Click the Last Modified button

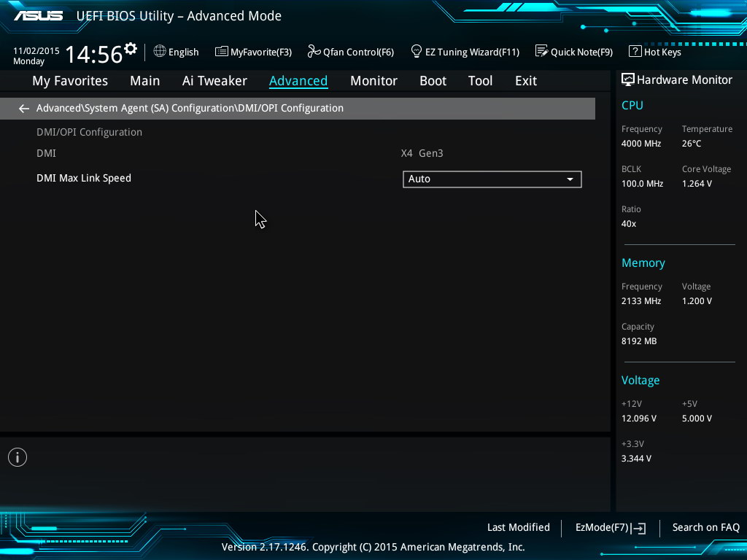coord(518,527)
